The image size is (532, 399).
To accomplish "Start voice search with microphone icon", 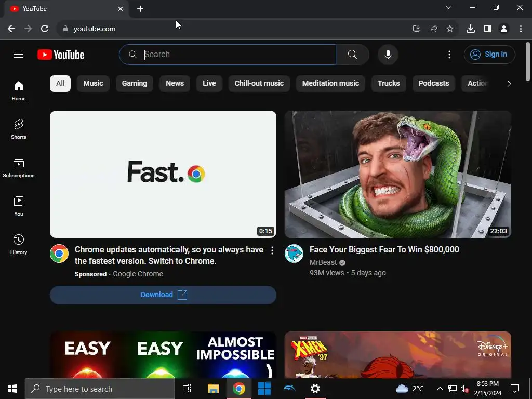I will click(388, 54).
